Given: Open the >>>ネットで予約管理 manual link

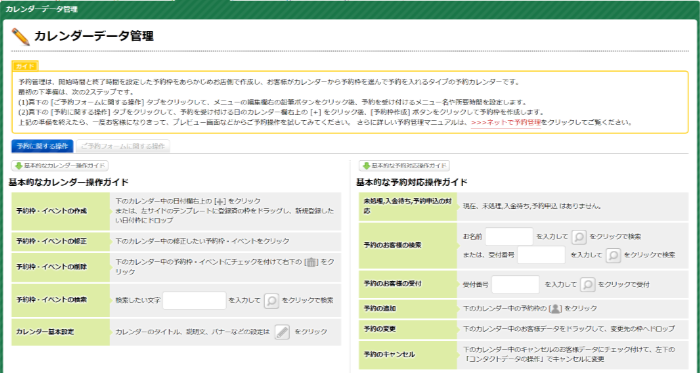Looking at the screenshot, I should pos(506,122).
